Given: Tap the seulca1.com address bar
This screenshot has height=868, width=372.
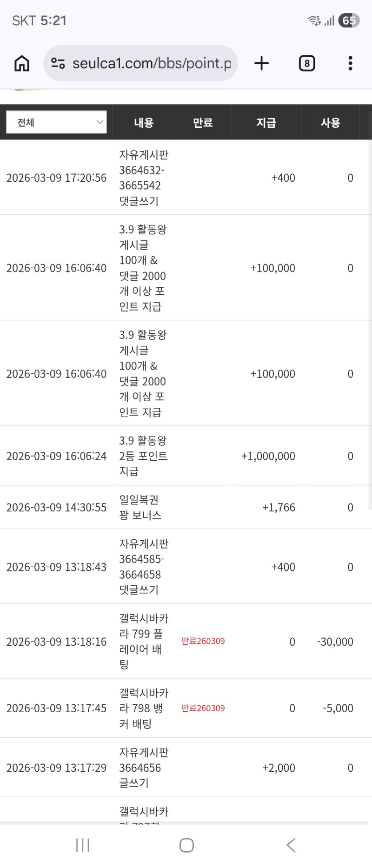Looking at the screenshot, I should [x=151, y=63].
